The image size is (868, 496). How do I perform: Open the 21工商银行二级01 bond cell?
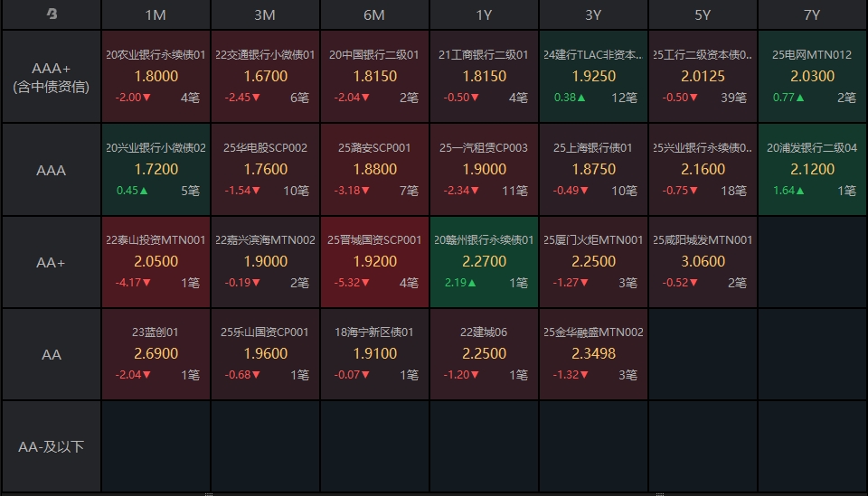(484, 76)
